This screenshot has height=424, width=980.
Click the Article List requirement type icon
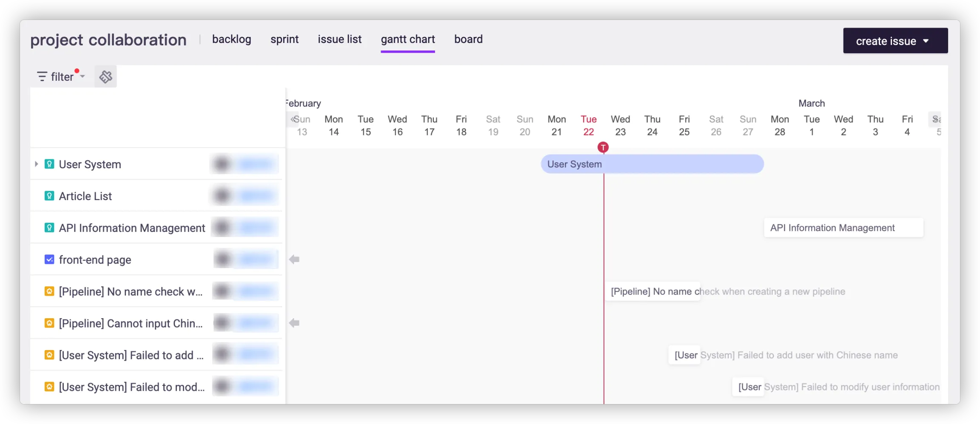click(x=49, y=196)
